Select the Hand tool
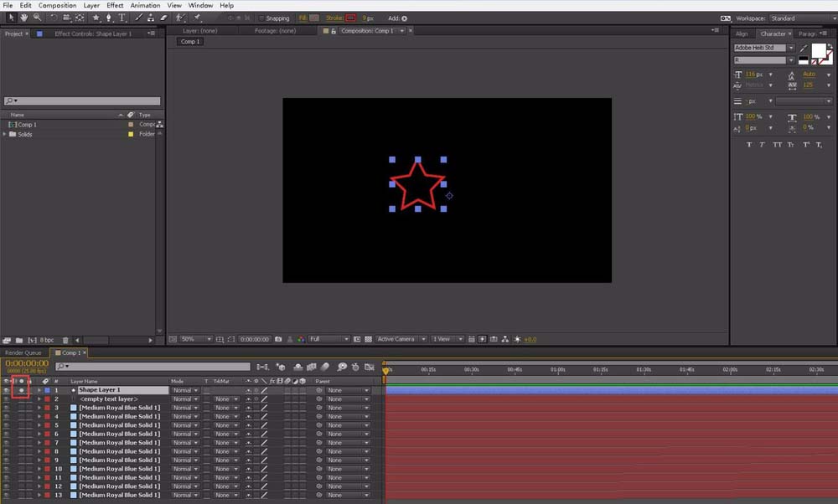Screen dimensions: 838x504 pyautogui.click(x=24, y=18)
